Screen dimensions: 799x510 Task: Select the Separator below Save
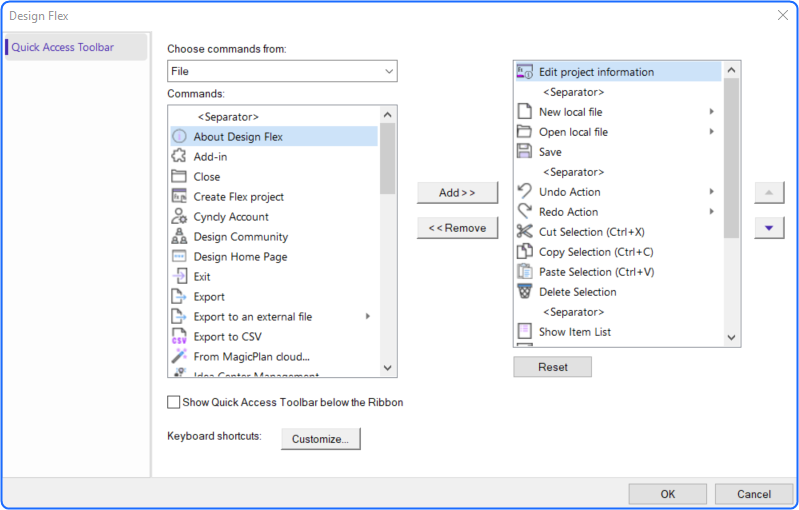(x=618, y=172)
